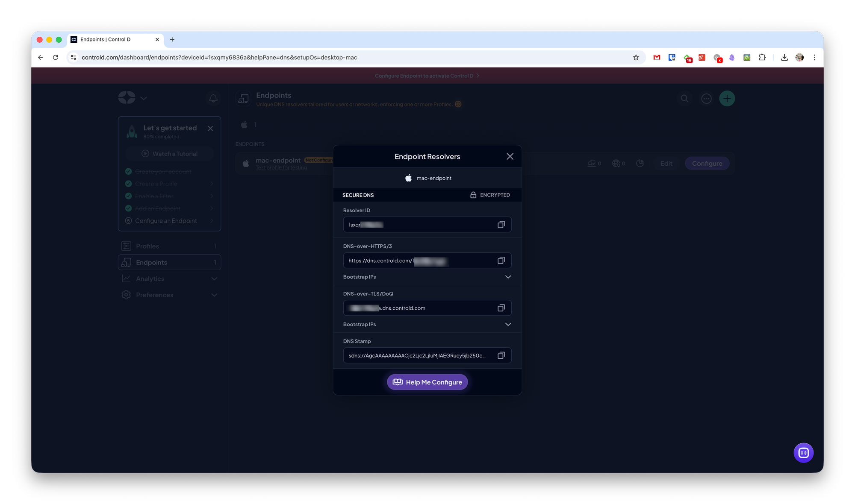Copy the DNS-over-HTTPS/3 URL

(x=501, y=261)
